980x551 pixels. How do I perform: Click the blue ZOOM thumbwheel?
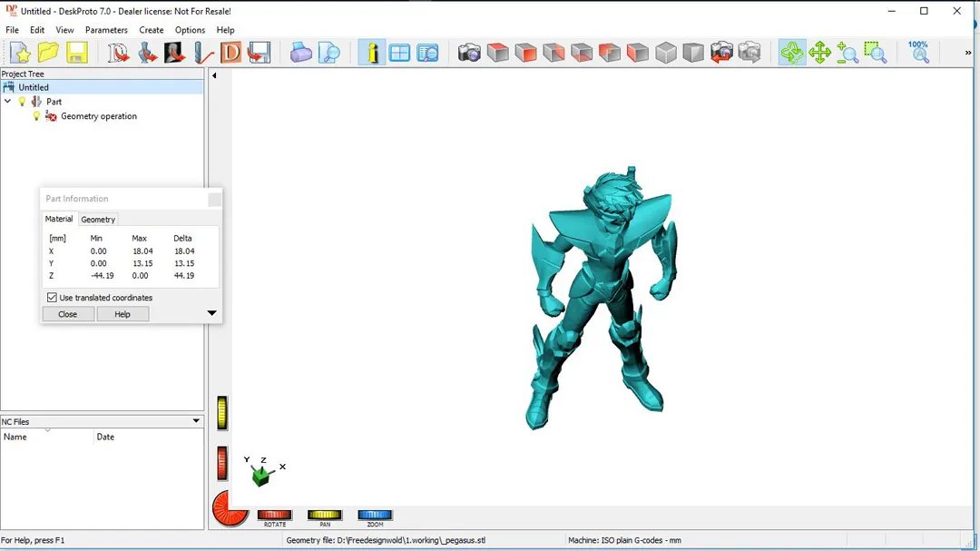point(375,516)
